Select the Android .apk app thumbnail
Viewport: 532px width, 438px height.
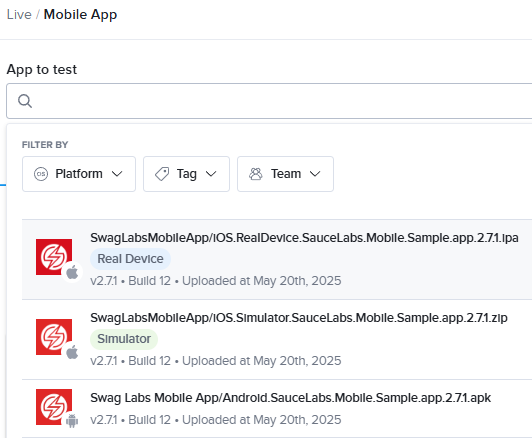(x=54, y=407)
